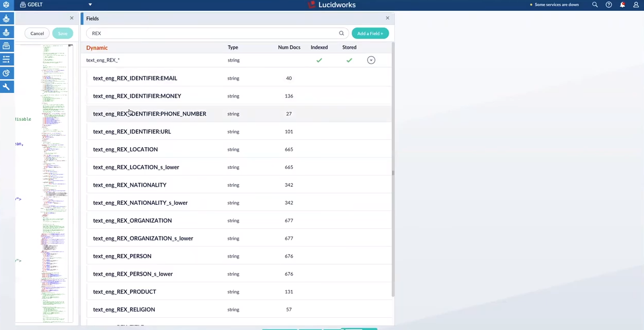
Task: Open the sliders configuration icon in sidebar
Action: pos(6,59)
